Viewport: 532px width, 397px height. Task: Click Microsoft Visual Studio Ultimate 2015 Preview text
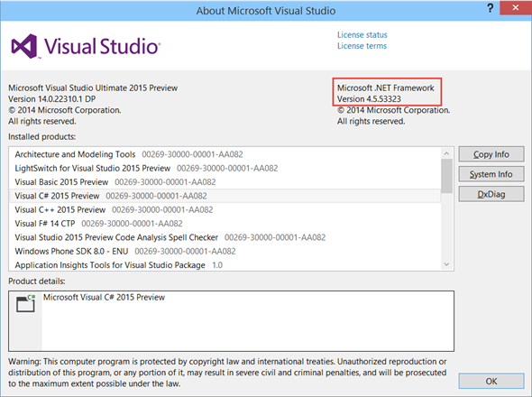pyautogui.click(x=93, y=88)
